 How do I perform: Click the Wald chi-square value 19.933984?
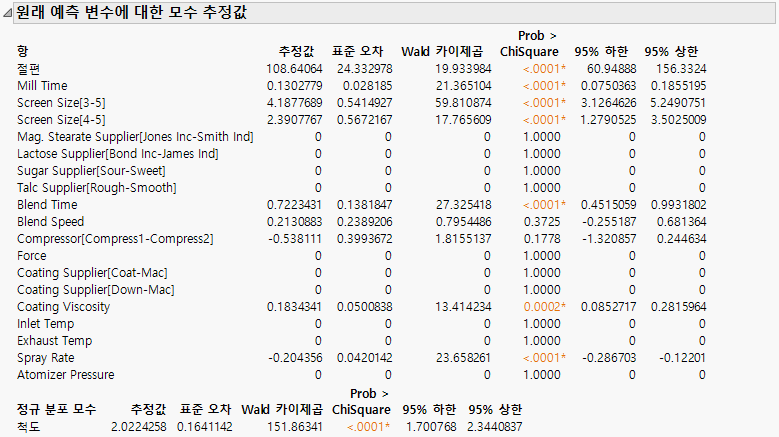[x=463, y=69]
